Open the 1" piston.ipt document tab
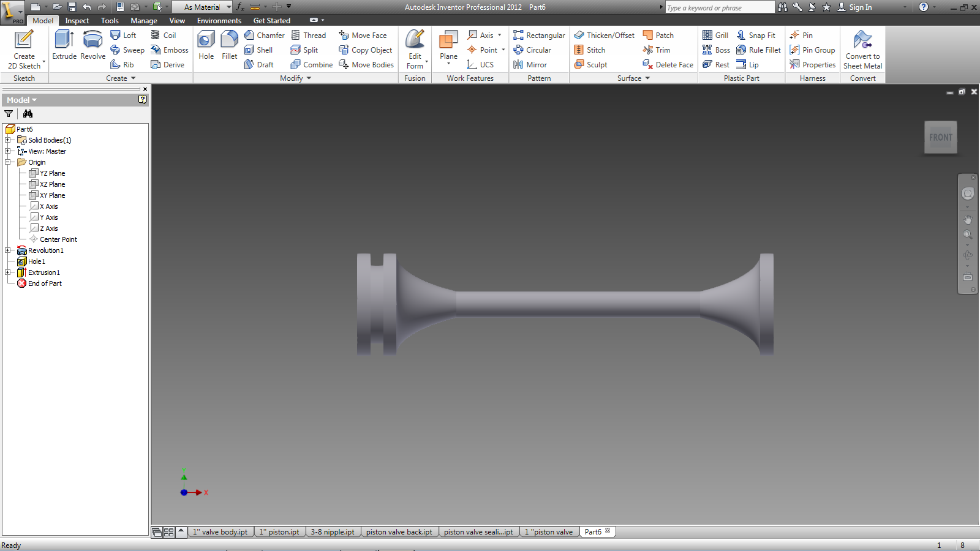The image size is (980, 551). 279,532
